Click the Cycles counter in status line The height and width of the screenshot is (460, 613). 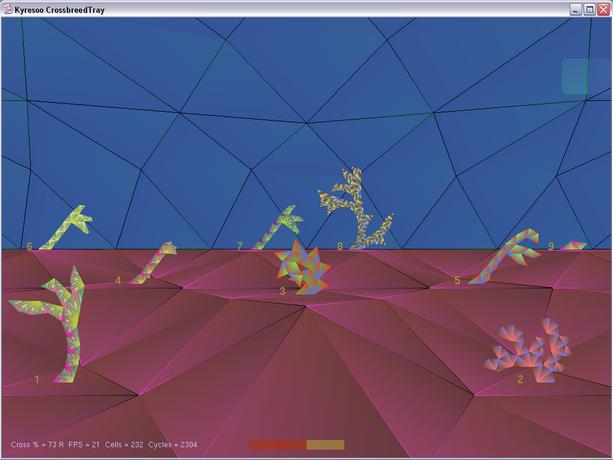[207, 444]
